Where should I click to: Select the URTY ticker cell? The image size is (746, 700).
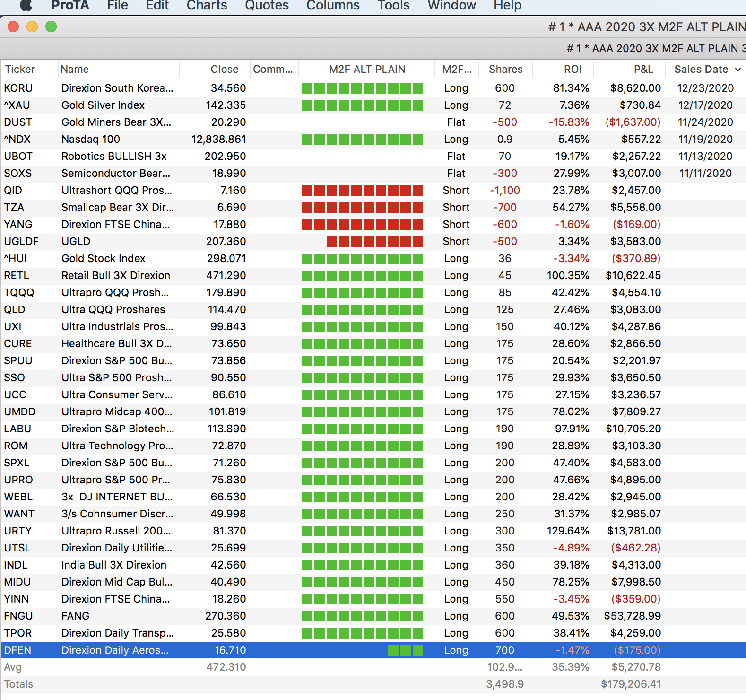coord(18,531)
